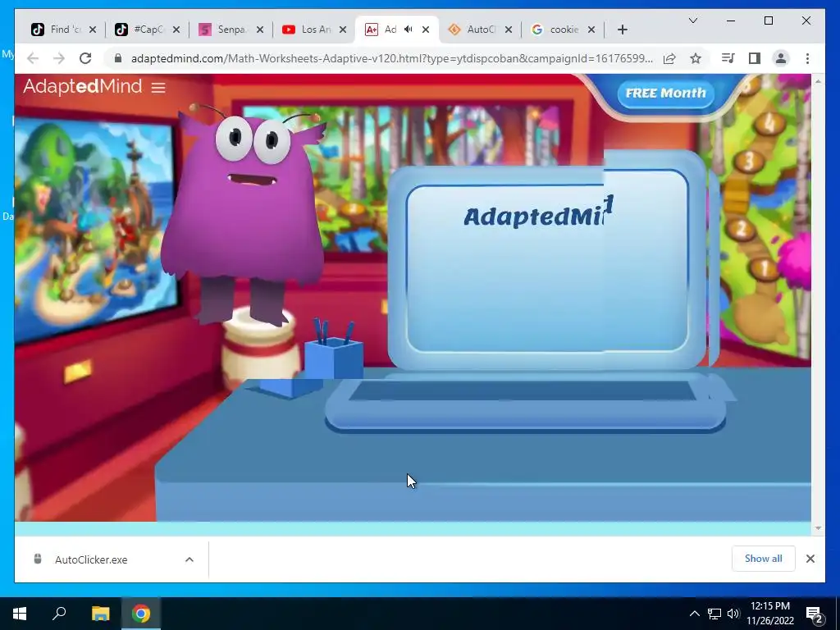
Task: Close the downloads bar
Action: tap(810, 559)
